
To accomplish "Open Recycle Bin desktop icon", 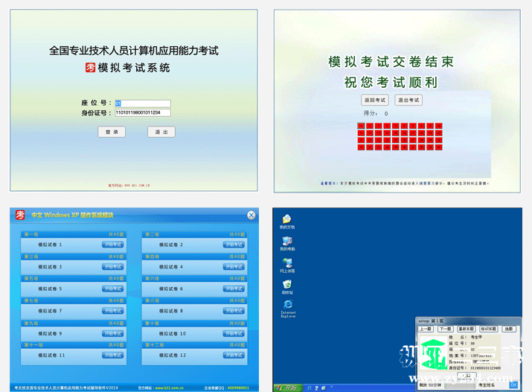I will (287, 287).
